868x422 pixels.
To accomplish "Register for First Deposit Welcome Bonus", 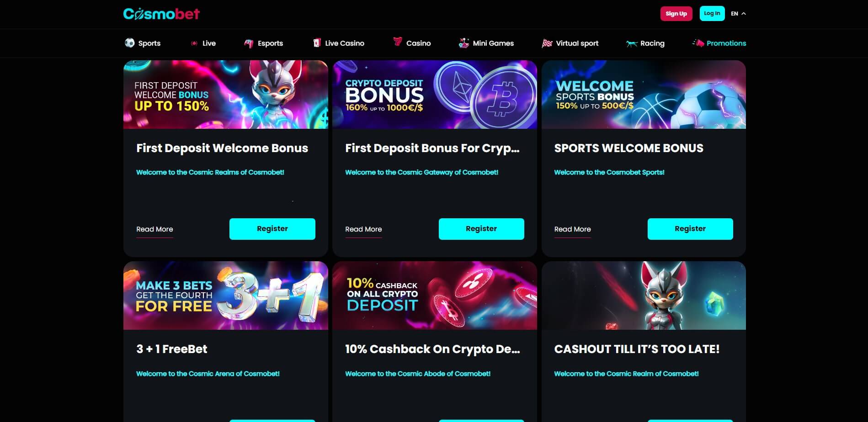I will 272,229.
